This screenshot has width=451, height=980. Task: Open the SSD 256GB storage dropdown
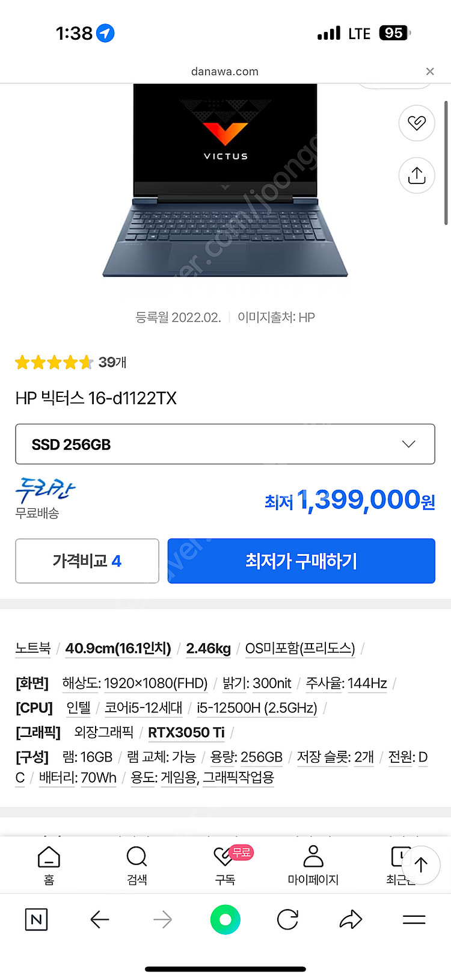coord(225,444)
